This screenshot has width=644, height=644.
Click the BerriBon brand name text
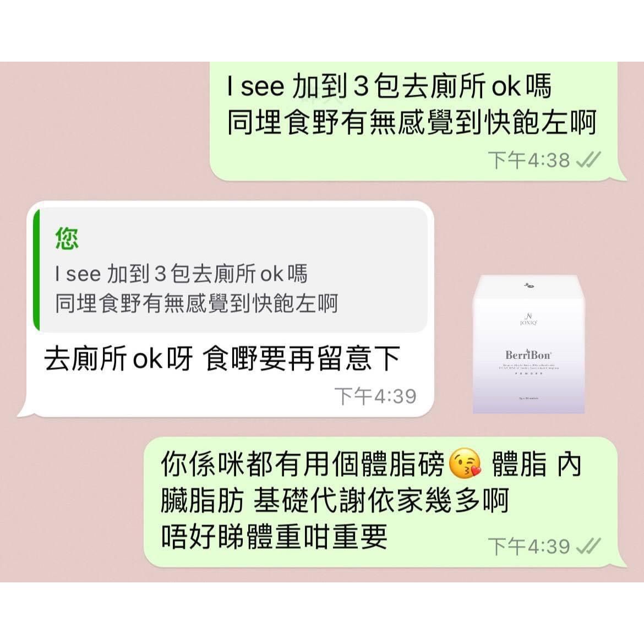(528, 355)
